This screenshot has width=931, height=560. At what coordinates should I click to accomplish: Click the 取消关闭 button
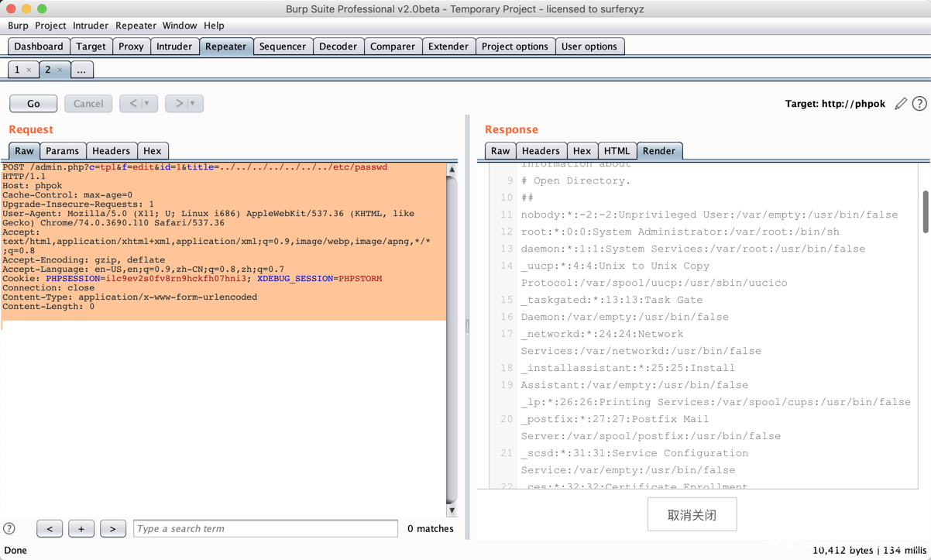tap(692, 515)
